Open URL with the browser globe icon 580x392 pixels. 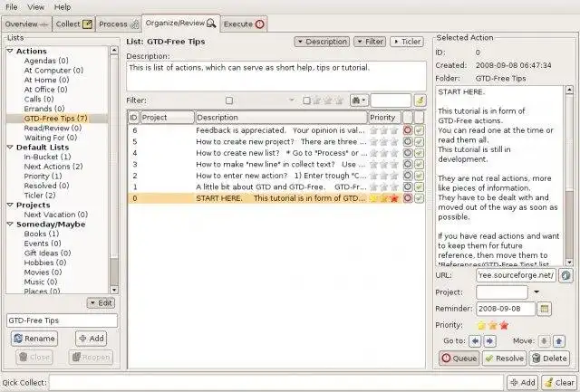pyautogui.click(x=565, y=275)
